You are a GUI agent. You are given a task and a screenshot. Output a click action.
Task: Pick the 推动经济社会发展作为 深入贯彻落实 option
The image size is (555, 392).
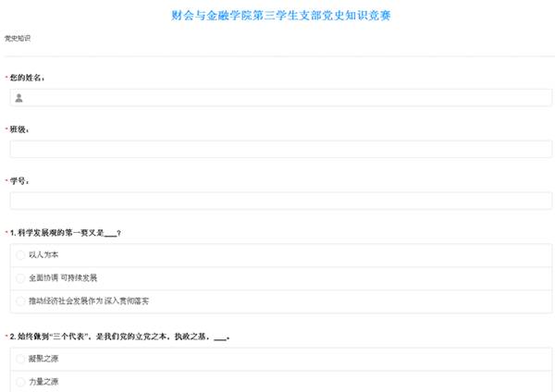tap(21, 301)
